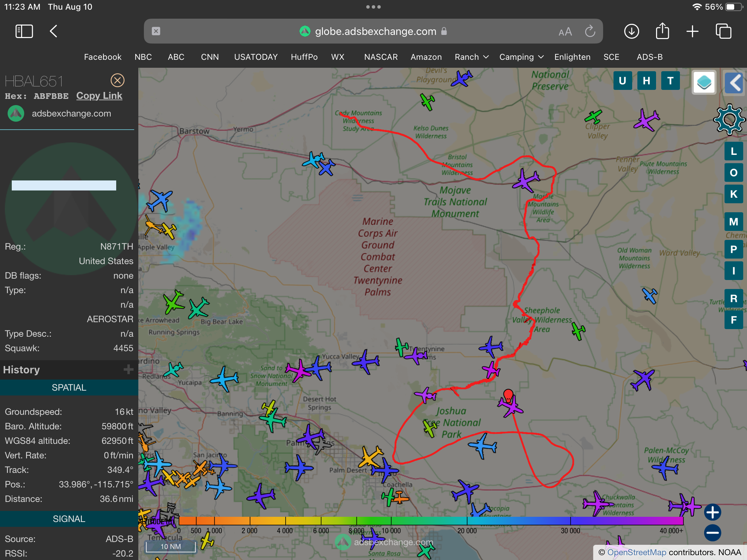Image resolution: width=747 pixels, height=560 pixels.
Task: Open ADS-B bookmark
Action: pos(649,57)
